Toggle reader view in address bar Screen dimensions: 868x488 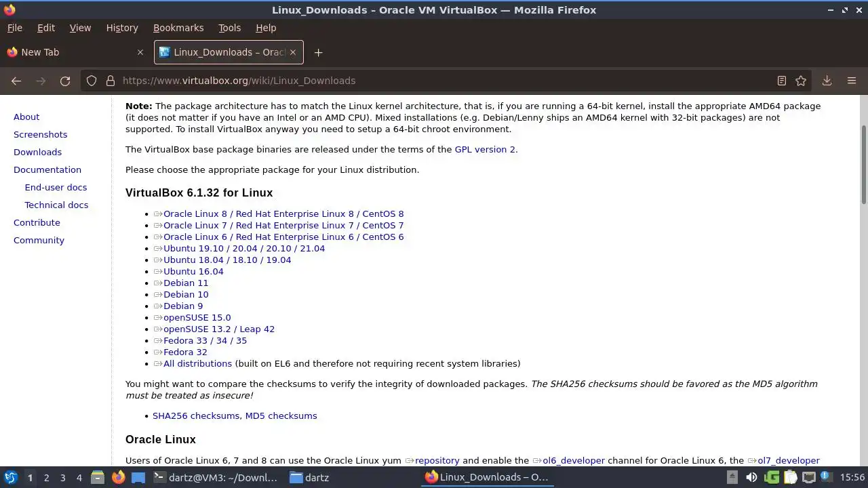782,81
